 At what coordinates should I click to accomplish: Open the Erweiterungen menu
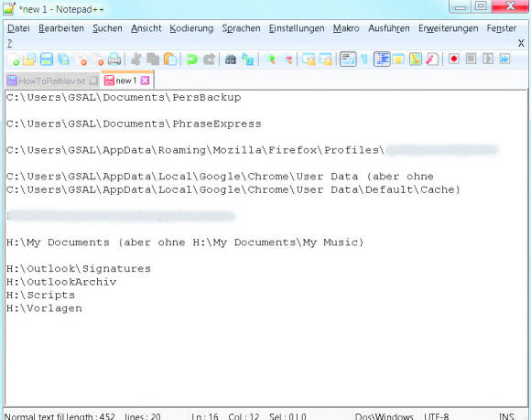click(449, 28)
